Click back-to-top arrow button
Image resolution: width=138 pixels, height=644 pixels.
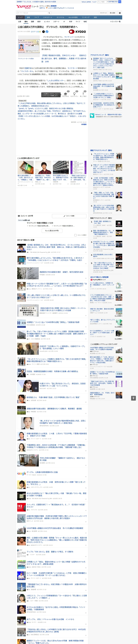click(133, 398)
